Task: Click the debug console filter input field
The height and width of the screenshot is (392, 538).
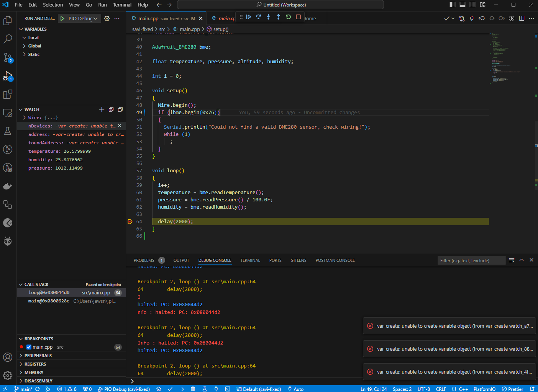Action: click(x=471, y=260)
